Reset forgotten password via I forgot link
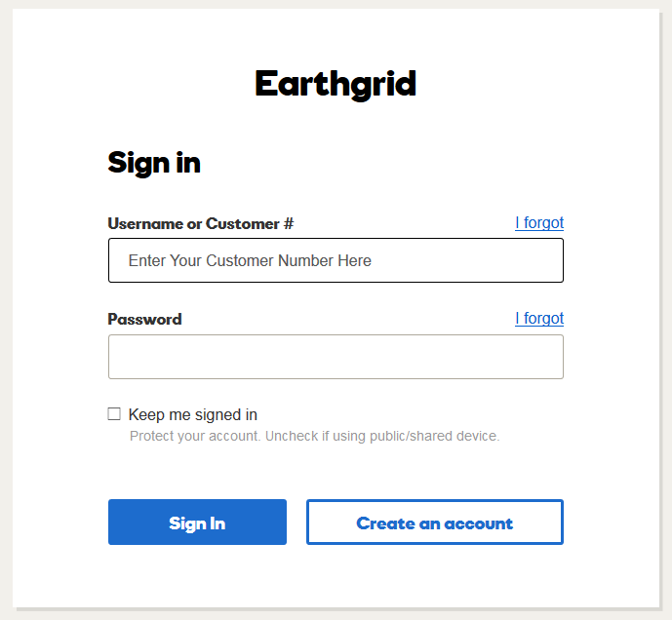The width and height of the screenshot is (672, 620). pos(538,319)
